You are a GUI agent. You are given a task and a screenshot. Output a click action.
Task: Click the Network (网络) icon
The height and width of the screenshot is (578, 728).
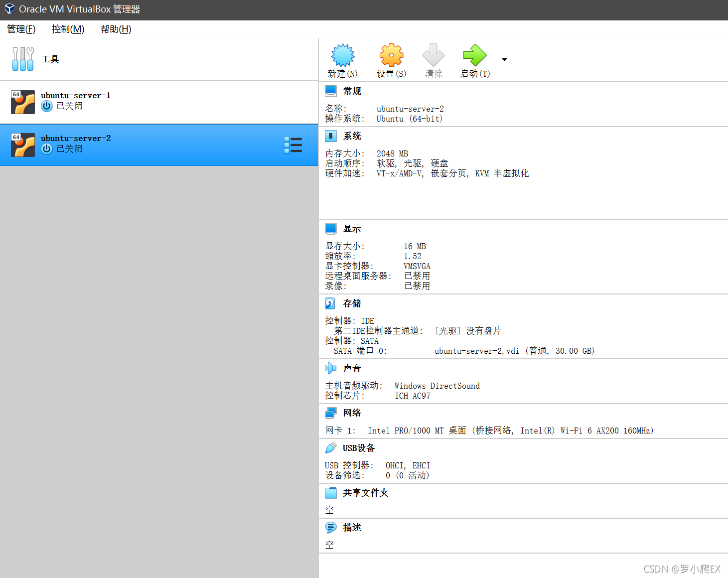[x=331, y=413]
